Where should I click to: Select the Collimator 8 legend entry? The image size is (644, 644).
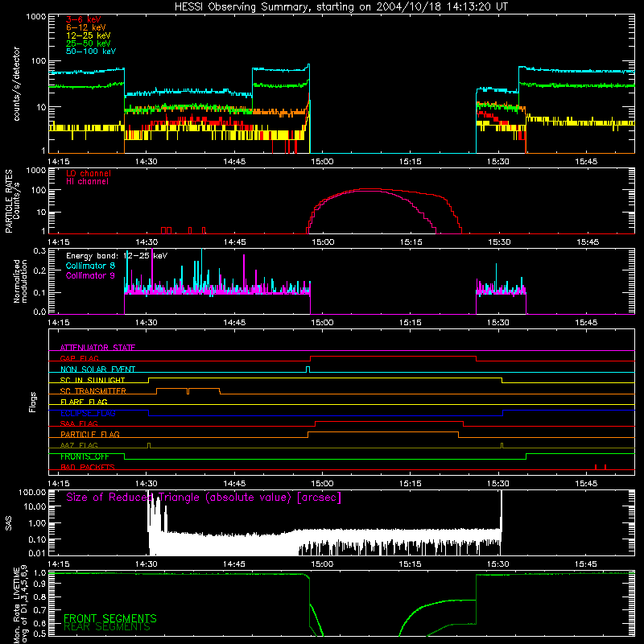coord(90,266)
